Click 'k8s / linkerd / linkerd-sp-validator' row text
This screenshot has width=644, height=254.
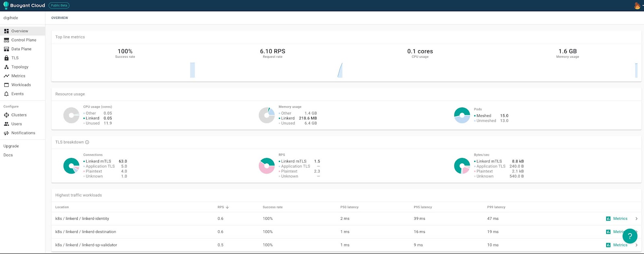point(86,245)
